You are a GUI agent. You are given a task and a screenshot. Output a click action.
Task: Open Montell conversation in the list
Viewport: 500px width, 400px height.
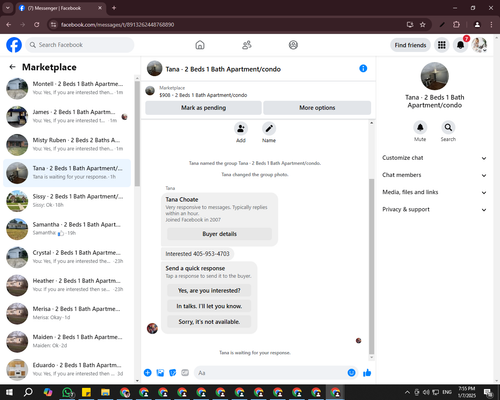pyautogui.click(x=67, y=88)
